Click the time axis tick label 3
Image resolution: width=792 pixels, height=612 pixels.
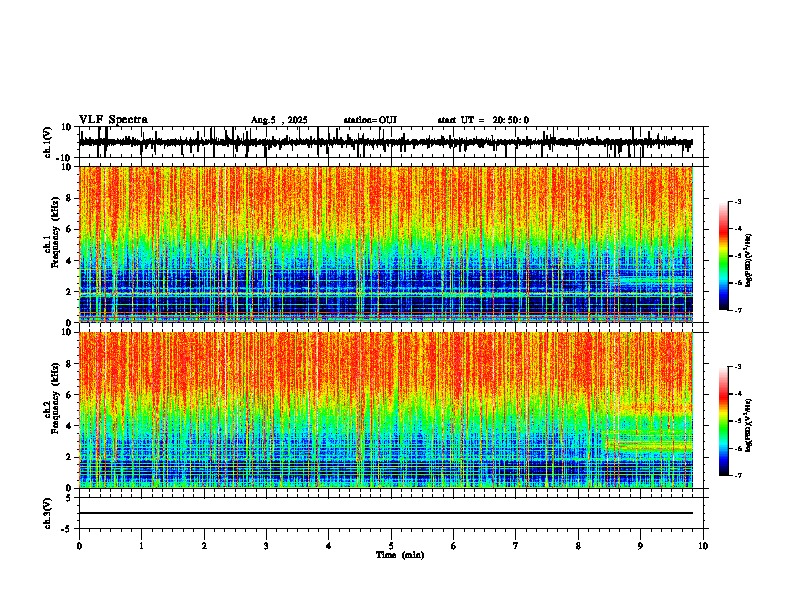[266, 546]
